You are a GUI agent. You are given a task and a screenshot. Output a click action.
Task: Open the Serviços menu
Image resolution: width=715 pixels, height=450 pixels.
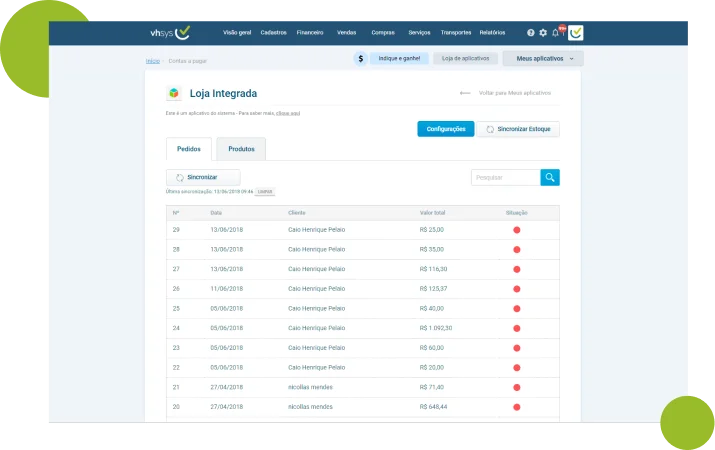419,33
